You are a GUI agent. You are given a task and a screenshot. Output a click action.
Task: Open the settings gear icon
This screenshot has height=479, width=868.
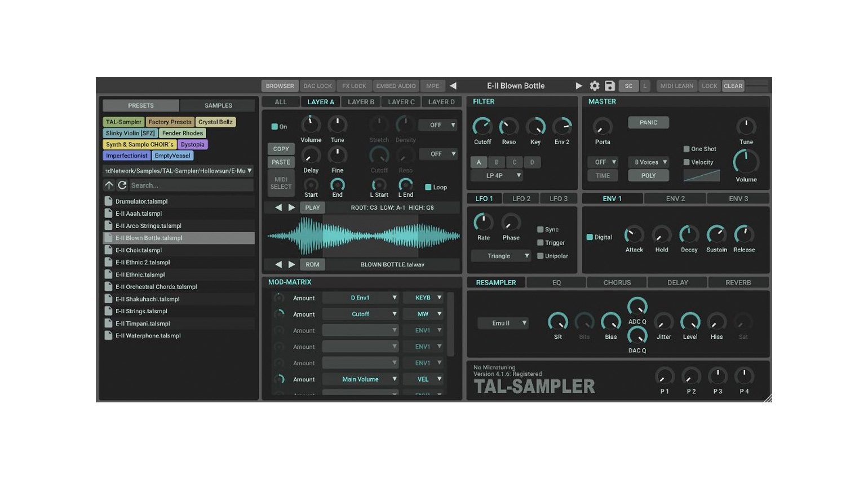pyautogui.click(x=595, y=86)
